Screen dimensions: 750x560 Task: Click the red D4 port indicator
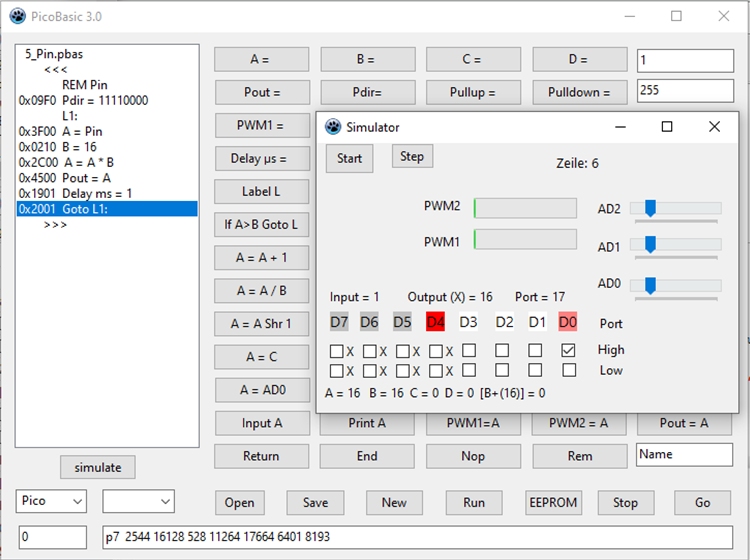435,322
